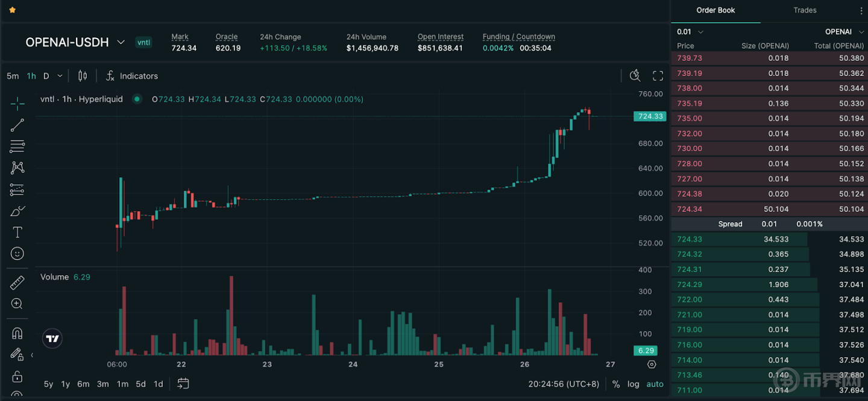Select the text annotation tool
Image resolution: width=868 pixels, height=401 pixels.
17,232
